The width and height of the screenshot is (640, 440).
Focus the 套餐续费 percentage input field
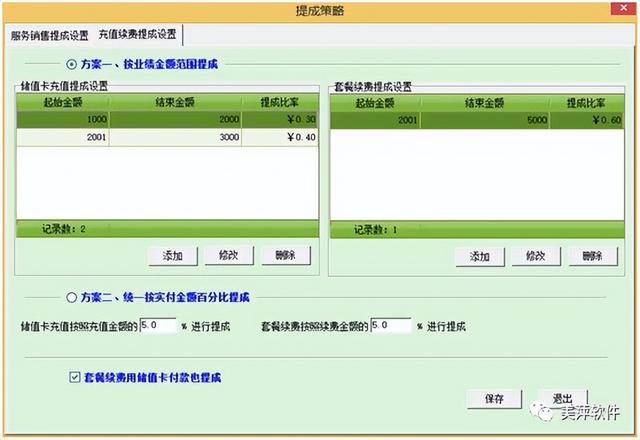pos(390,326)
